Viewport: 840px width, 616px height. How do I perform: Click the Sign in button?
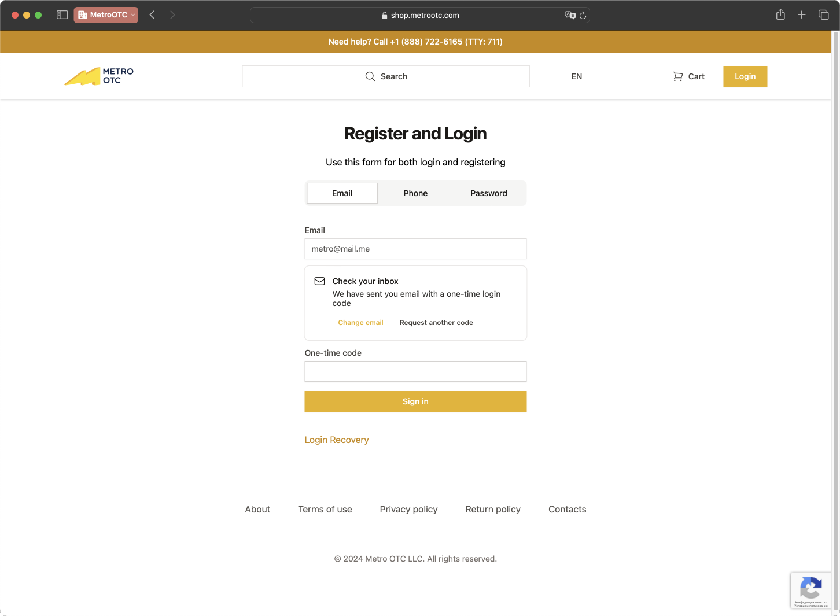tap(415, 401)
